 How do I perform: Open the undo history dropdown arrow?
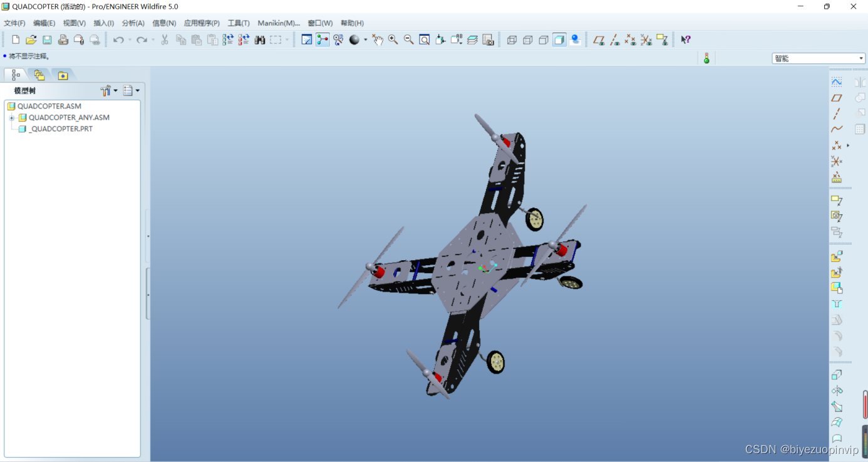pos(130,39)
